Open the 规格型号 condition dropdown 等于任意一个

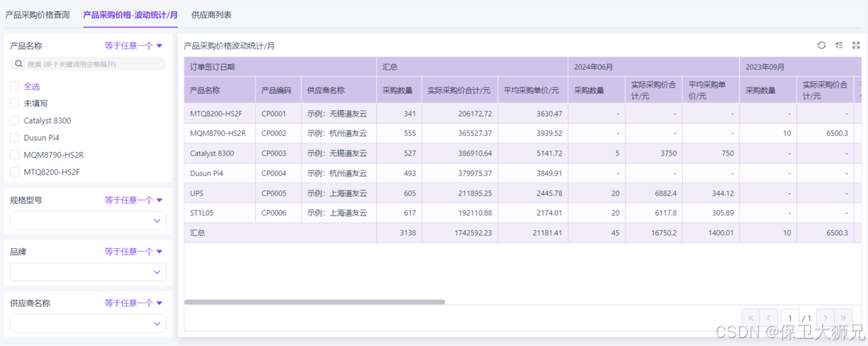point(134,201)
